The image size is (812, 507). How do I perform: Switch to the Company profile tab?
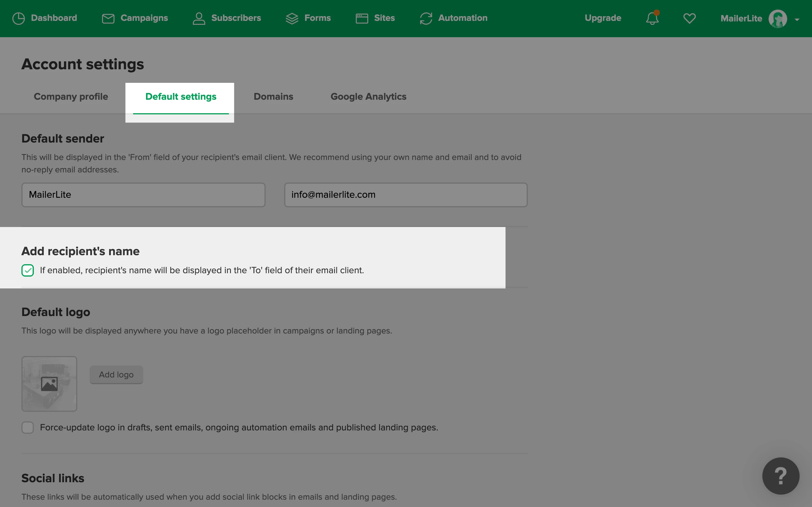(71, 97)
